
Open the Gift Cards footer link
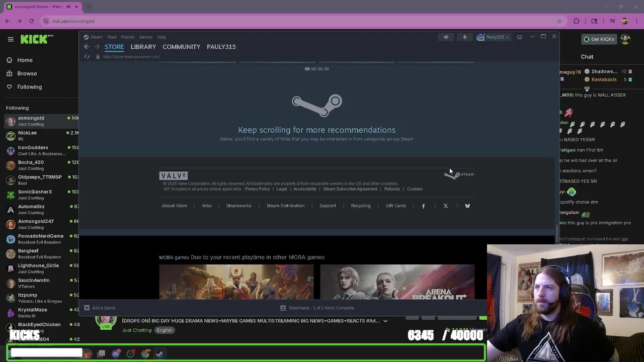(x=395, y=206)
